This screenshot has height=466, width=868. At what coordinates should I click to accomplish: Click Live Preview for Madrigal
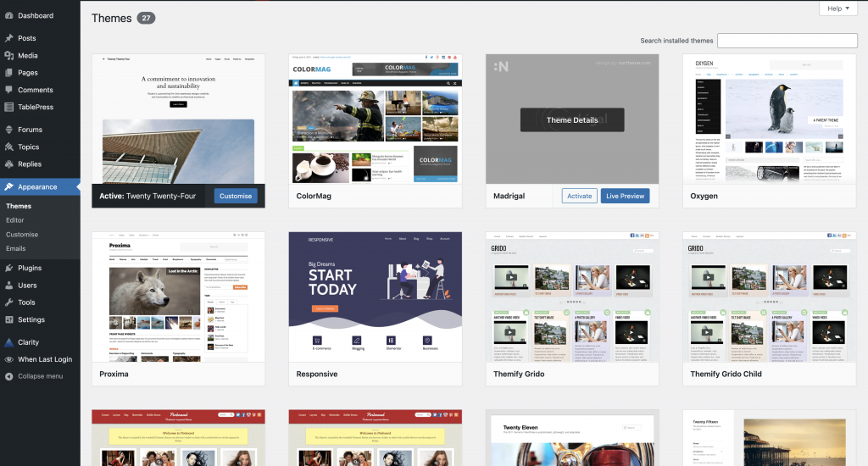click(x=625, y=196)
